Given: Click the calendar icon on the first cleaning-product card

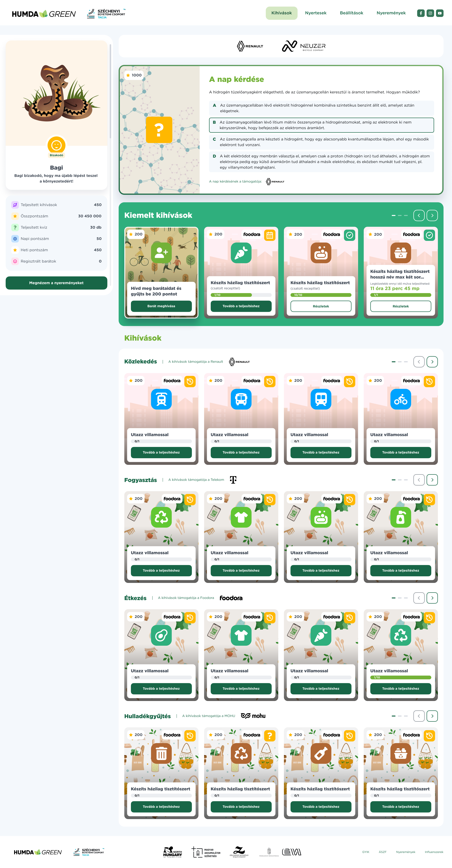Looking at the screenshot, I should point(270,235).
